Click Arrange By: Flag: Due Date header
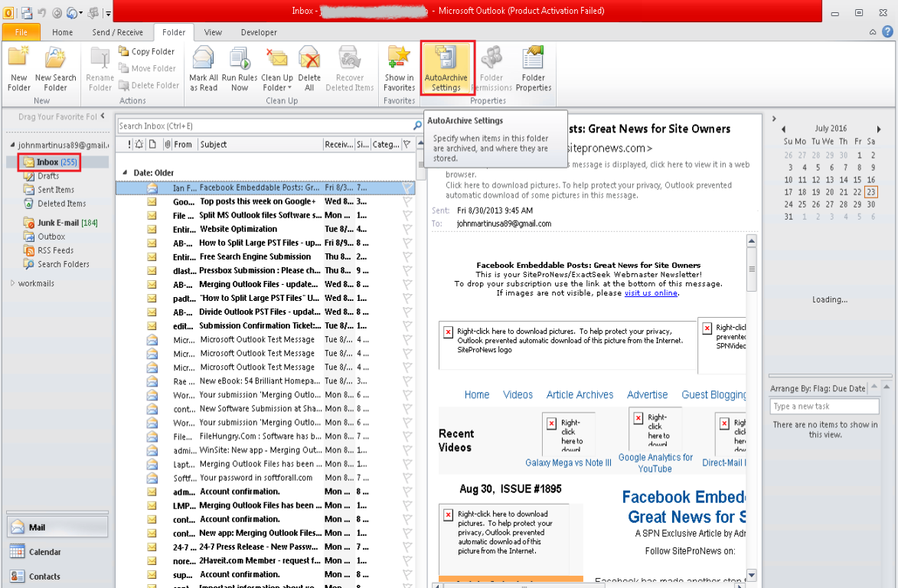The height and width of the screenshot is (588, 898). 818,388
